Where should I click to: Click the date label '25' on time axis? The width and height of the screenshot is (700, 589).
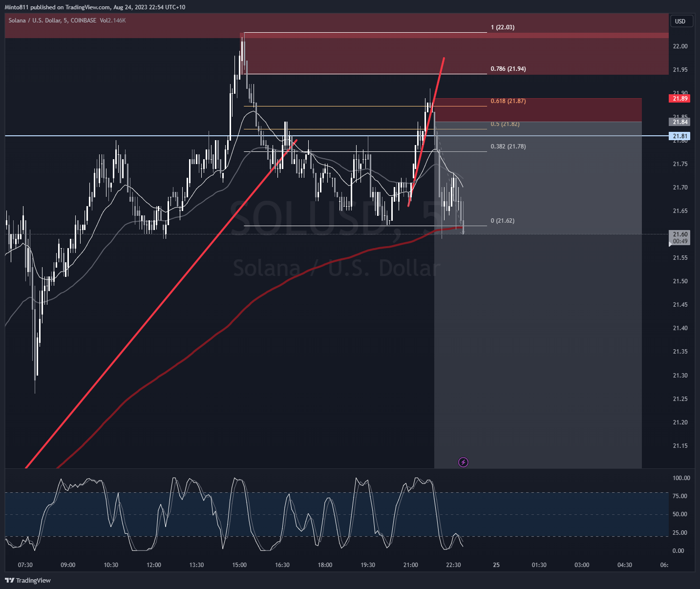point(496,565)
